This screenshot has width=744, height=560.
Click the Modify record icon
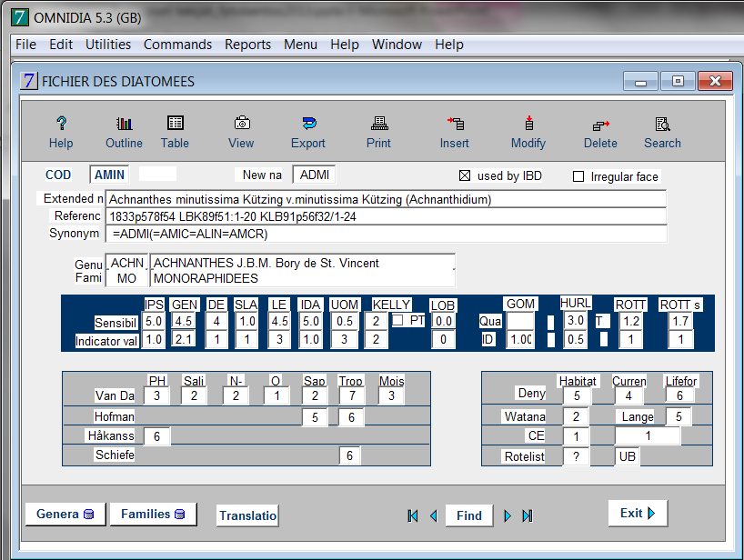(529, 124)
